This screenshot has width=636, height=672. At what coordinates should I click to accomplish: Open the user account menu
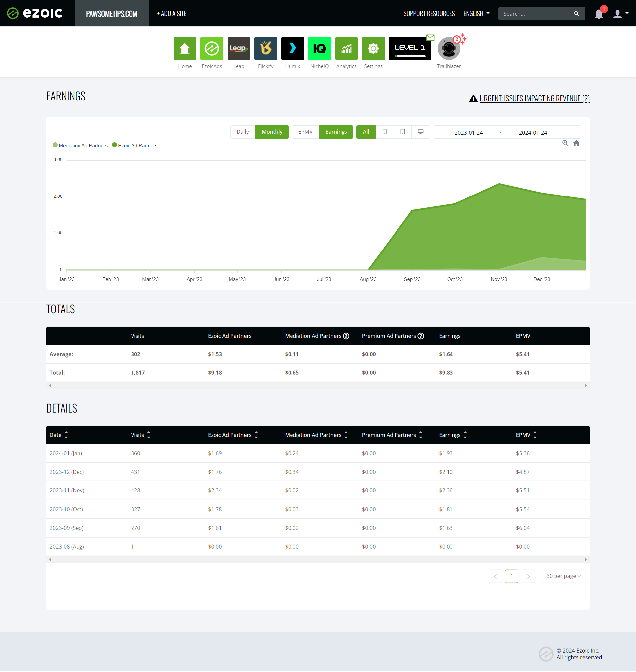(621, 14)
